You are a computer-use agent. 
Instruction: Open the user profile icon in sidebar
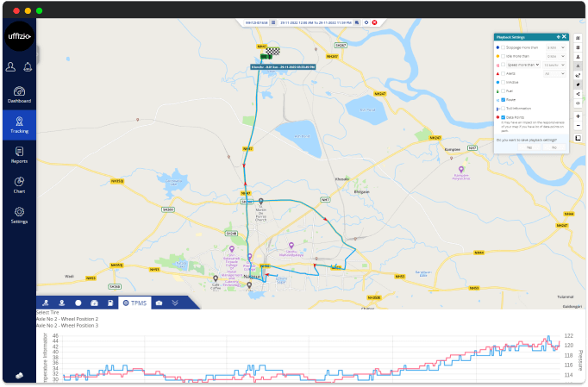(x=10, y=67)
